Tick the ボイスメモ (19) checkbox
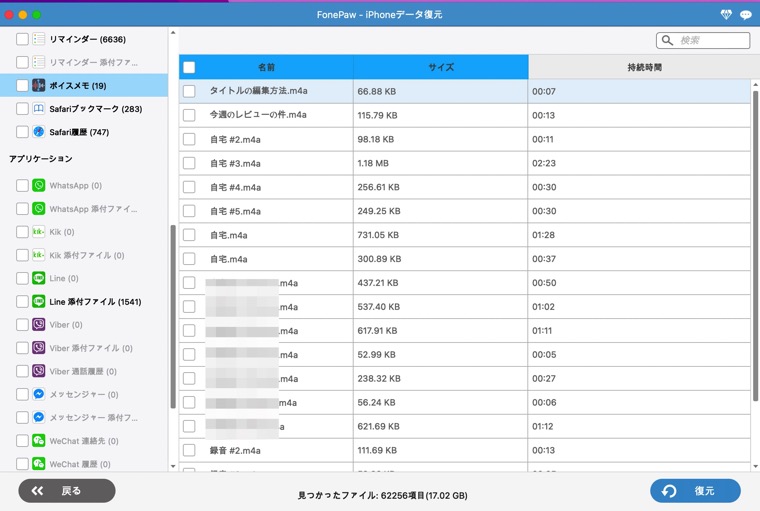760x511 pixels. (x=22, y=85)
